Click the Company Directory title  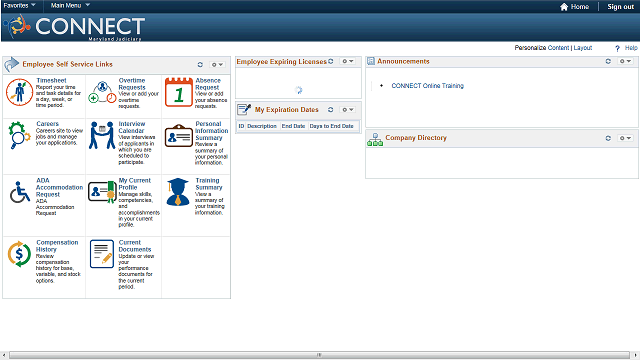pyautogui.click(x=416, y=138)
